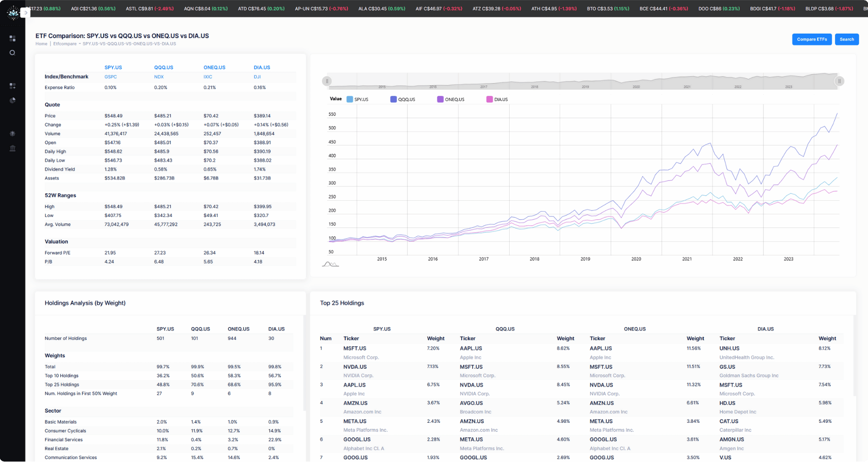Screen dimensions: 868x462
Task: Click the ATZ C$39.28 ticker item
Action: (x=497, y=9)
